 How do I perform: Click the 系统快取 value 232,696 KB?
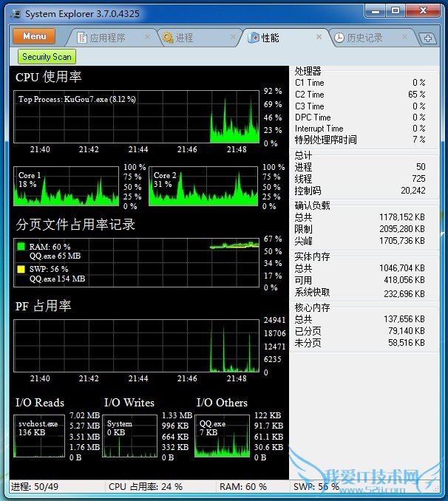pyautogui.click(x=404, y=293)
